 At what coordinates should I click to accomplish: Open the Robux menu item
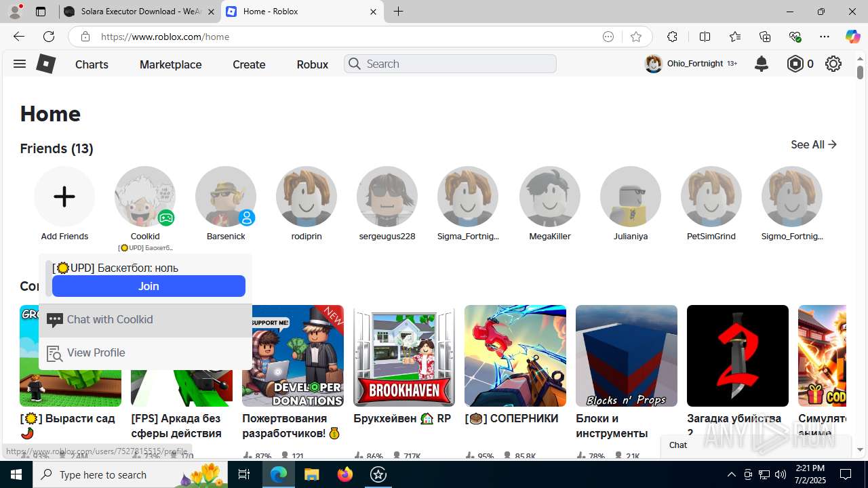point(313,64)
